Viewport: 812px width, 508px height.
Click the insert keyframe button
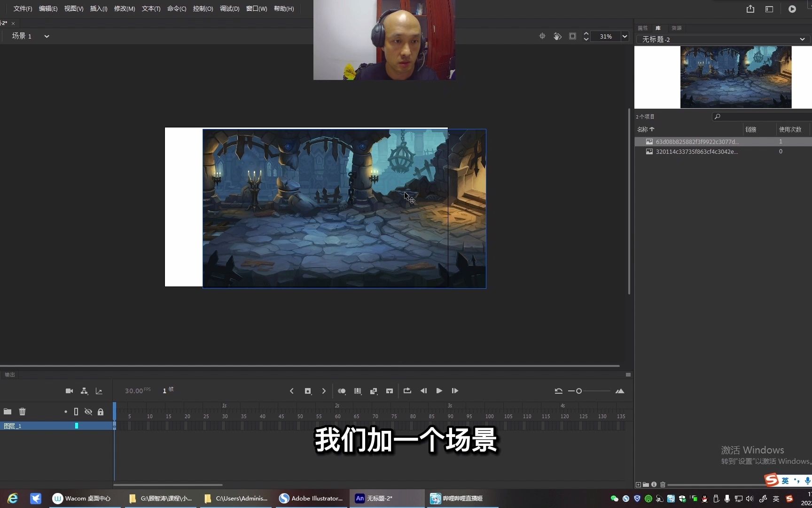pos(308,391)
